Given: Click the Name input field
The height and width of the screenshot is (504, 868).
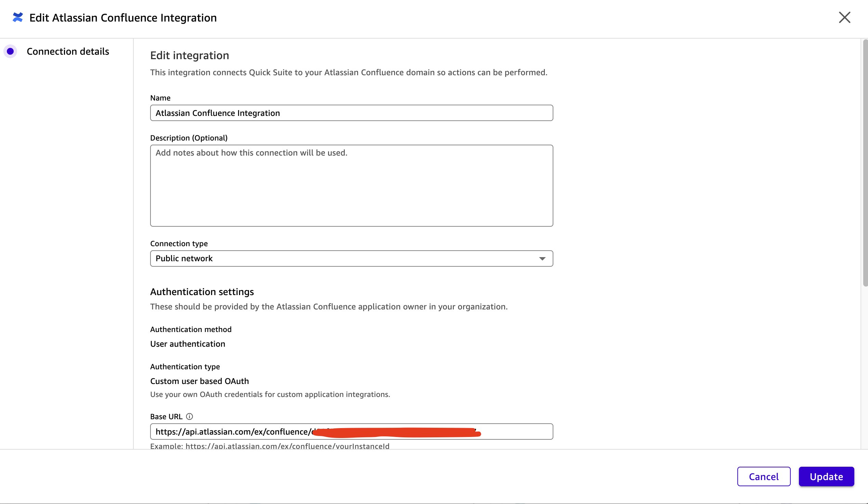Looking at the screenshot, I should (351, 112).
